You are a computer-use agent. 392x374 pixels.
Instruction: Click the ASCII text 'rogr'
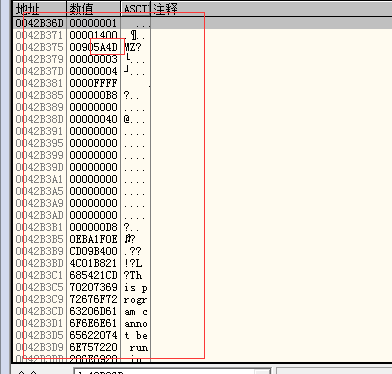[135, 300]
